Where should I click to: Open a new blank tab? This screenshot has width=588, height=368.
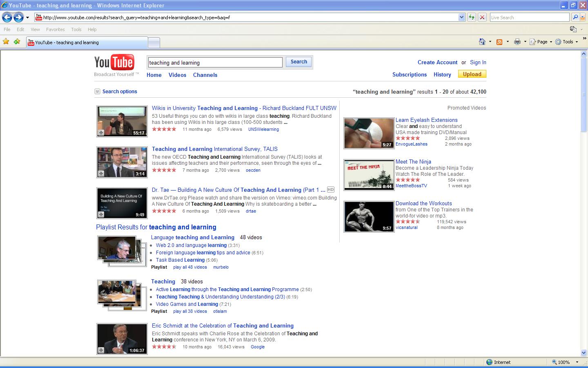[154, 43]
